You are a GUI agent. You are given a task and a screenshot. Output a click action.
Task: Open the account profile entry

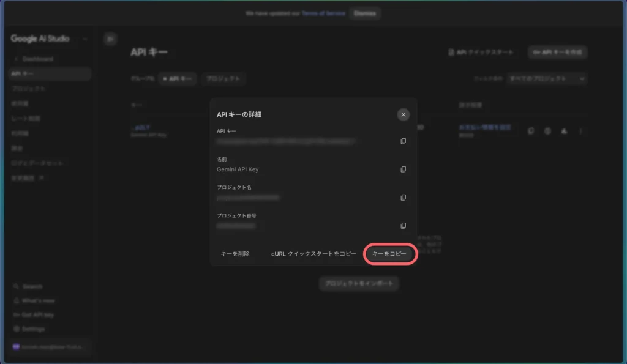tap(50, 347)
